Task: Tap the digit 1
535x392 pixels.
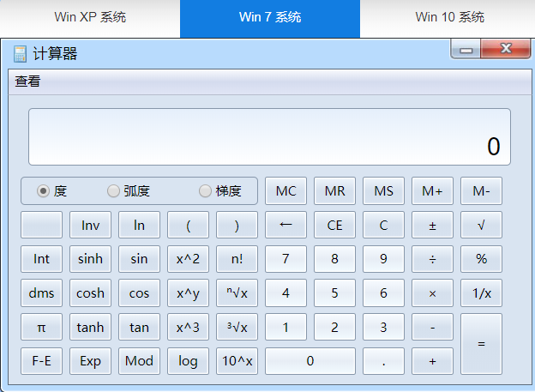Action: coord(286,327)
